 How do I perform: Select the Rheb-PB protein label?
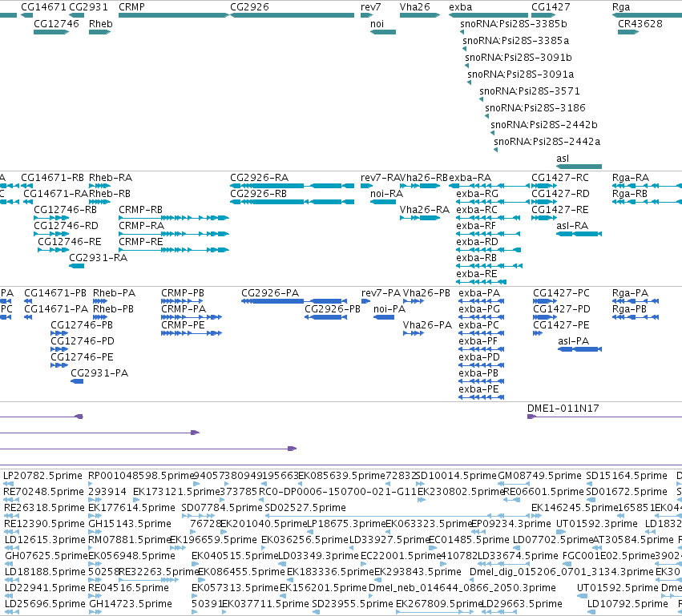click(x=114, y=309)
